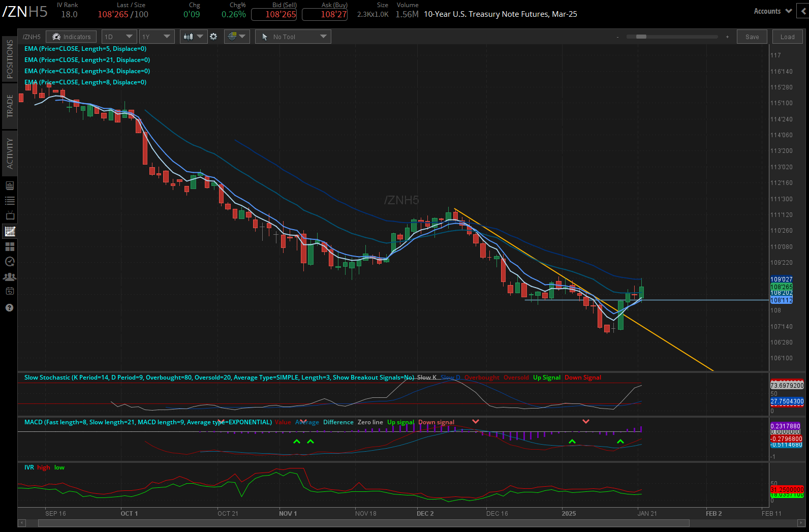Select the EMA Length=5 study label
Screen dimensions: 809x532
pyautogui.click(x=85, y=49)
